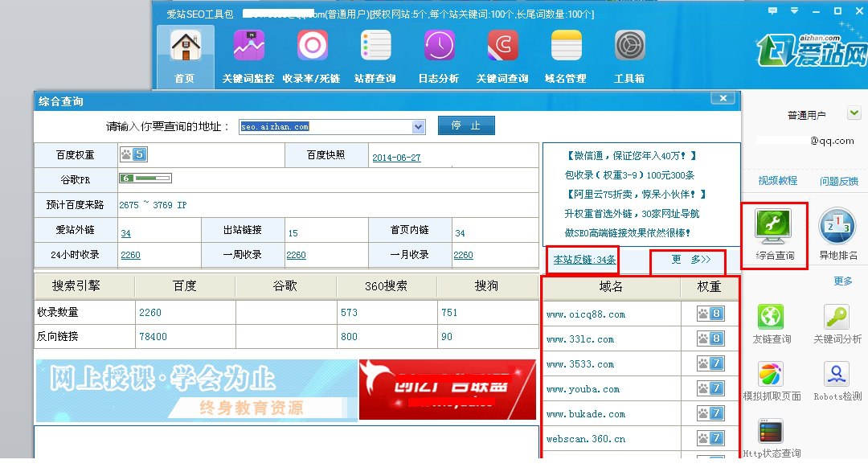Click weight badge for www.33lc.com
The image size is (868, 476).
click(x=710, y=339)
